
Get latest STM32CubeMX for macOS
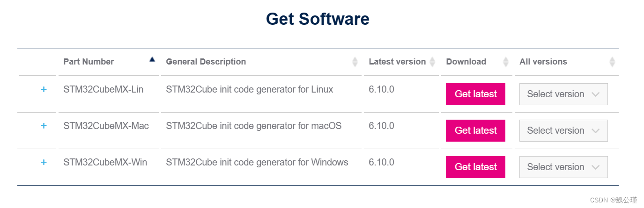pyautogui.click(x=475, y=130)
